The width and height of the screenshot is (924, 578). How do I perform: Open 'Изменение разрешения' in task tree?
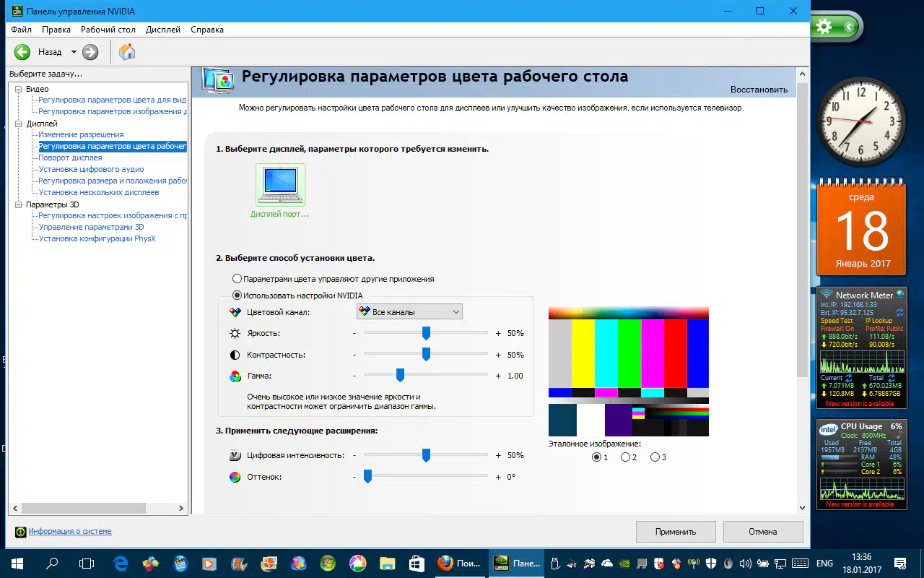coord(81,134)
